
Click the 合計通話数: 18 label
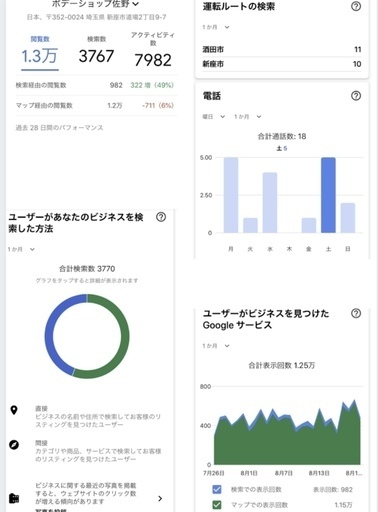282,136
